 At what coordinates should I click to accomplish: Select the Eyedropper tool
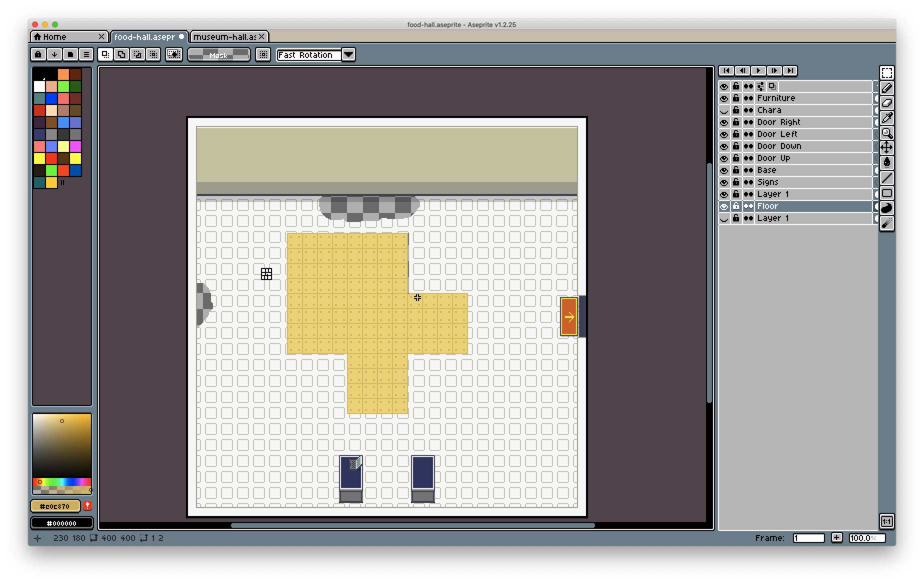point(886,118)
